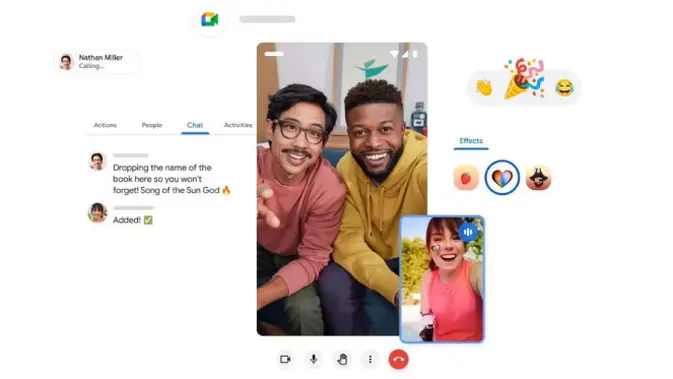Toggle the camera button in call controls
This screenshot has height=379, width=673.
(x=285, y=359)
